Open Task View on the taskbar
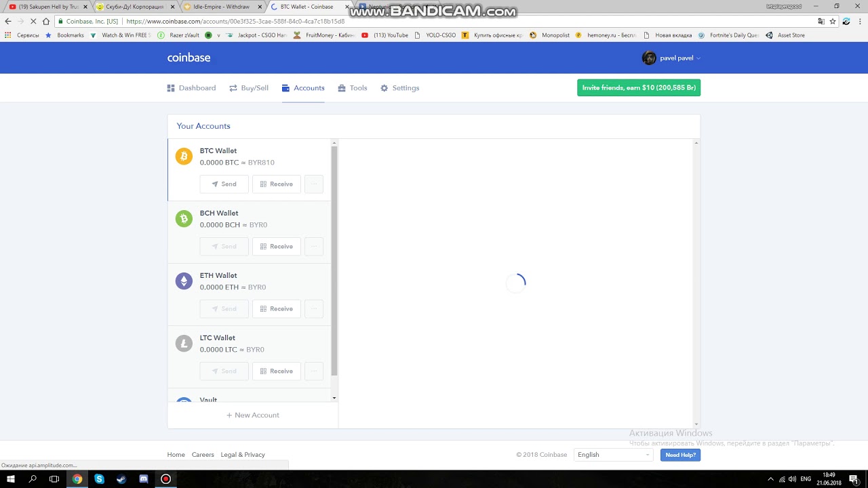This screenshot has width=868, height=488. pyautogui.click(x=54, y=479)
